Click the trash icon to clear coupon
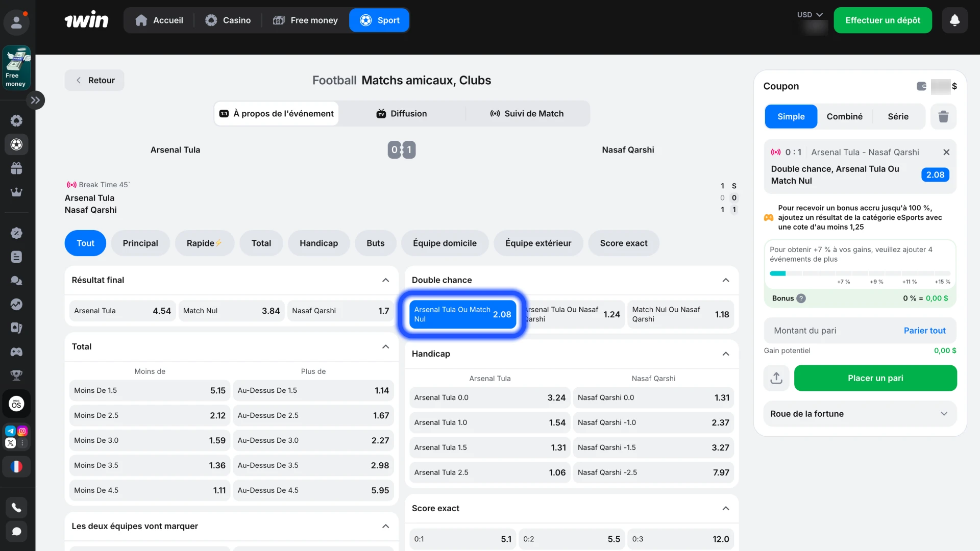 click(x=943, y=117)
